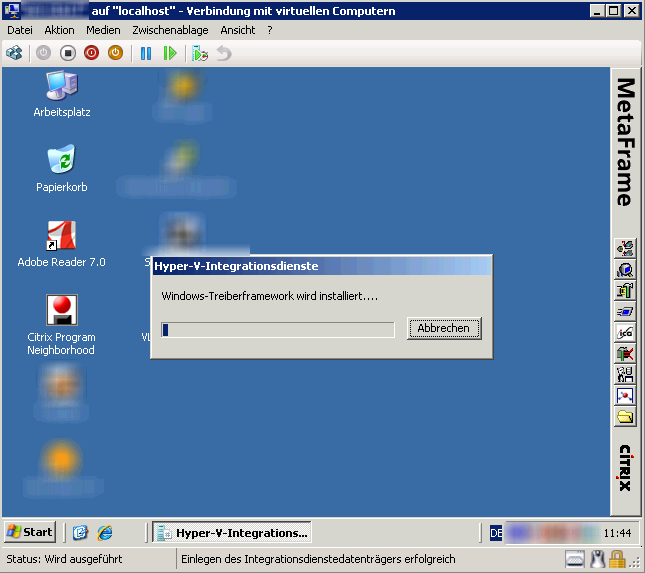Viewport: 645px width, 573px height.
Task: Click the lock status bar icon
Action: (x=617, y=559)
